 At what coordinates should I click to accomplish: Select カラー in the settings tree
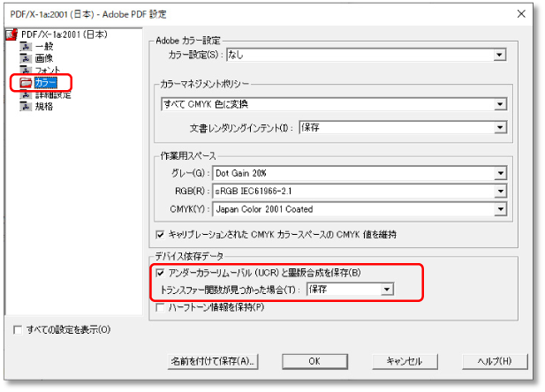[46, 83]
